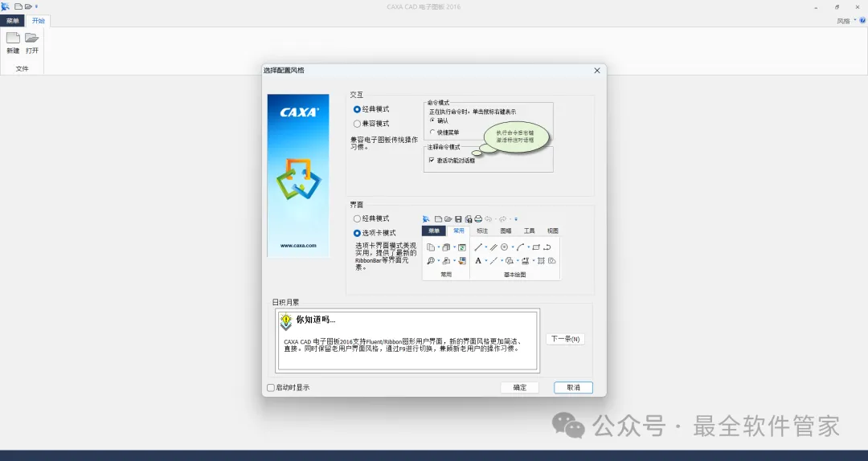868x461 pixels.
Task: Select 经典模式 under 交互
Action: 371,109
